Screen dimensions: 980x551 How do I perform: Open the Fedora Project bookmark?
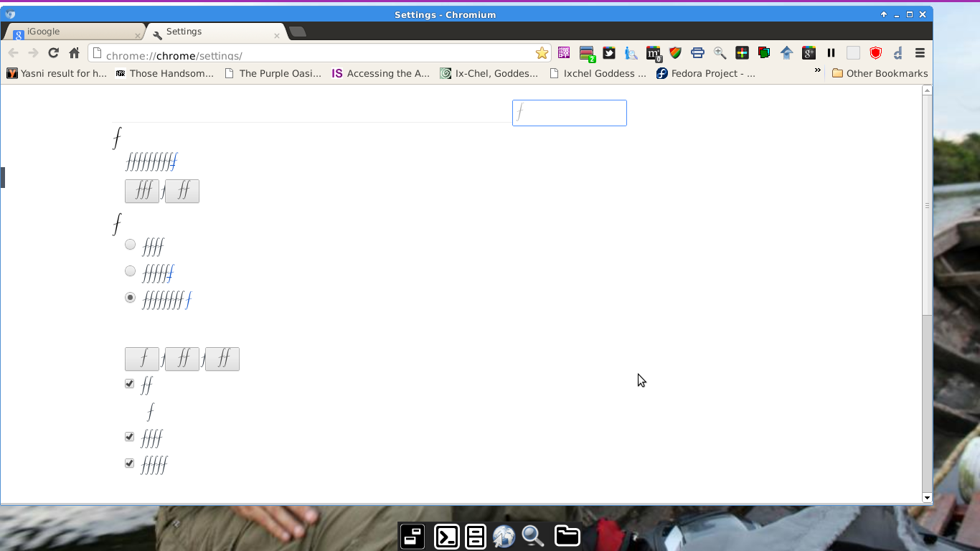(706, 73)
